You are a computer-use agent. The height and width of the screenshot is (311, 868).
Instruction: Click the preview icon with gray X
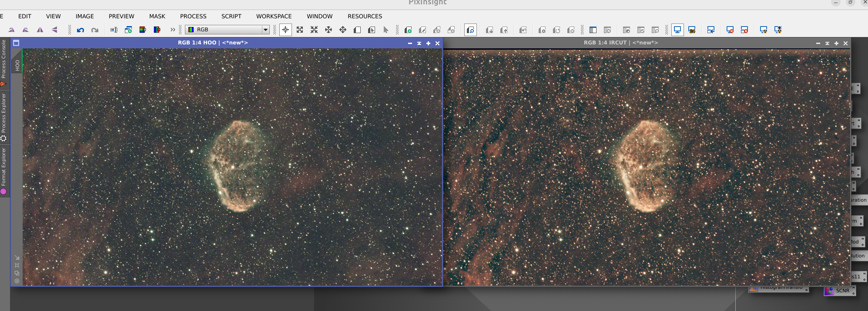[571, 30]
